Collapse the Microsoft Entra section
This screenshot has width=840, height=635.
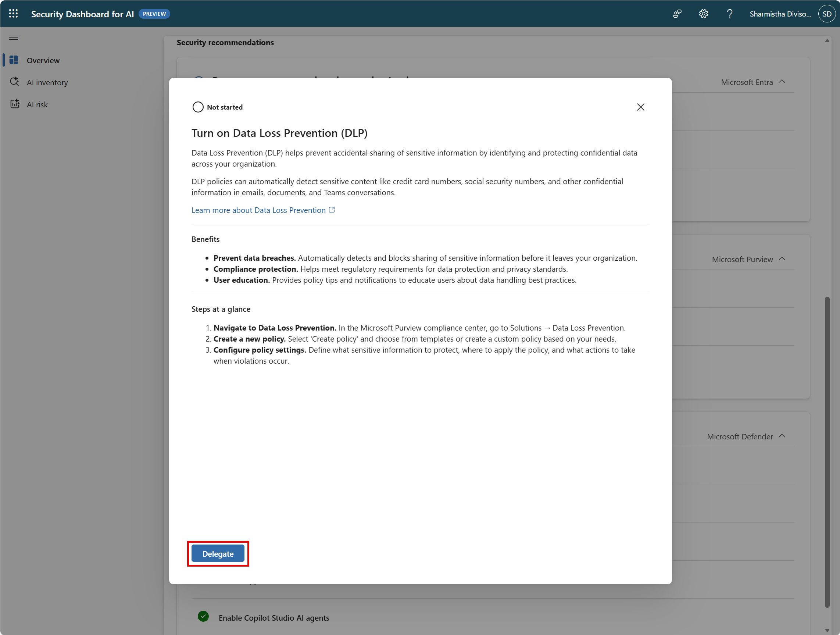[782, 82]
